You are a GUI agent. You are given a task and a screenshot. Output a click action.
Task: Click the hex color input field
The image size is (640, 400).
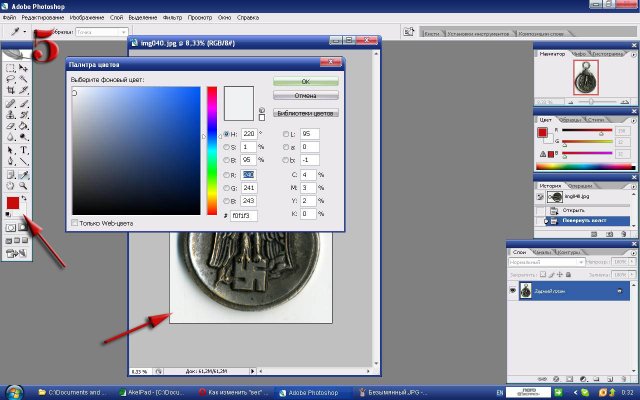[x=244, y=215]
